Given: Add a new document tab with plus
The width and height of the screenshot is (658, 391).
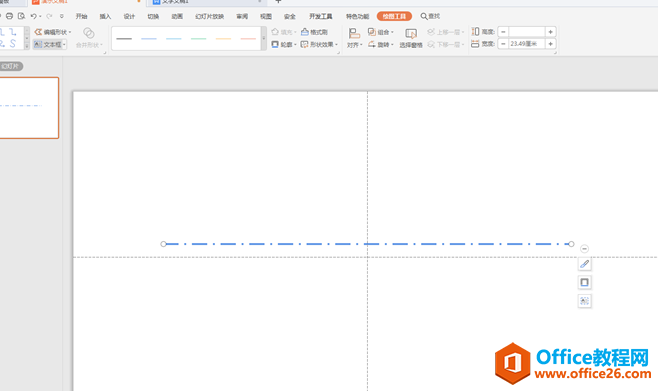Looking at the screenshot, I should [x=278, y=2].
